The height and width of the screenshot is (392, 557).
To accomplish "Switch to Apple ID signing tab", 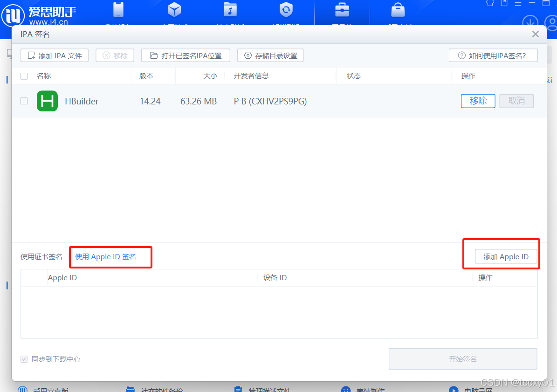I will point(105,257).
